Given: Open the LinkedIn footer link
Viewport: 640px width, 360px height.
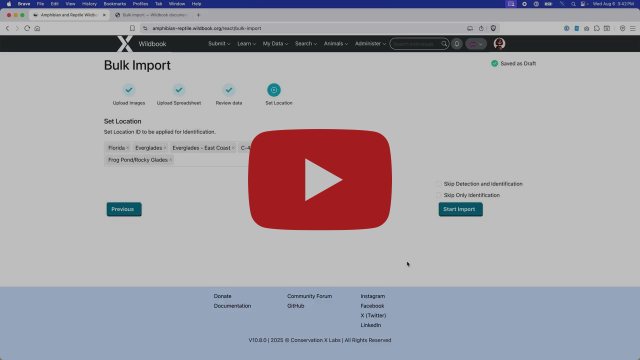Looking at the screenshot, I should (371, 325).
